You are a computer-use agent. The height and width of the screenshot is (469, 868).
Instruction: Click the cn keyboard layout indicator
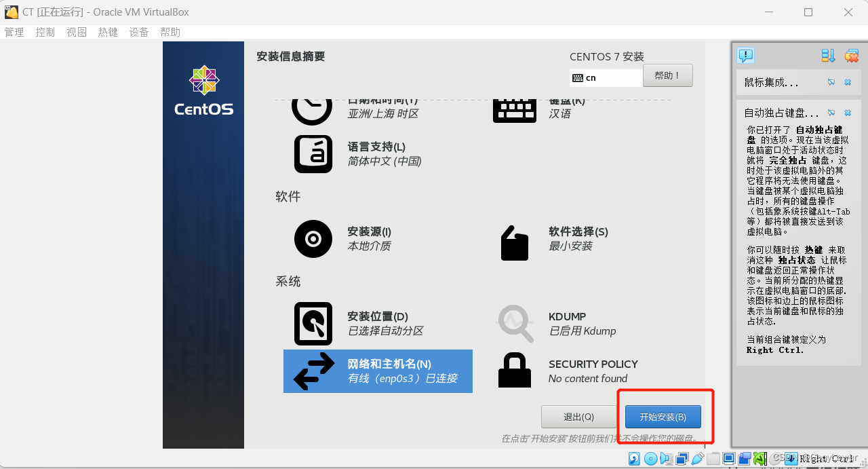click(606, 77)
